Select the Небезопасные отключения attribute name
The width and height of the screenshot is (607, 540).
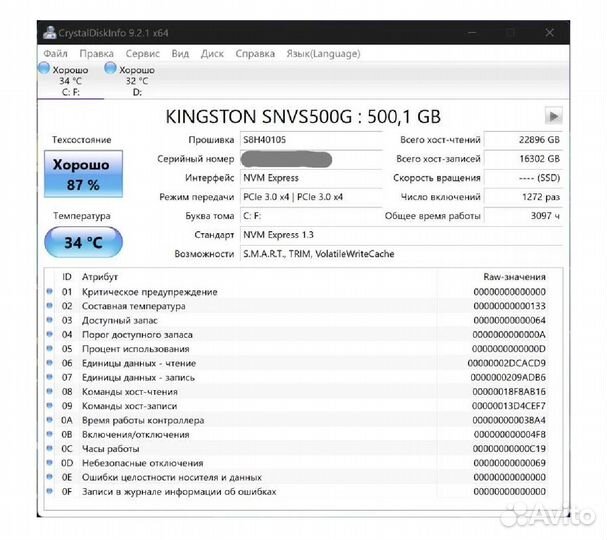[x=142, y=463]
